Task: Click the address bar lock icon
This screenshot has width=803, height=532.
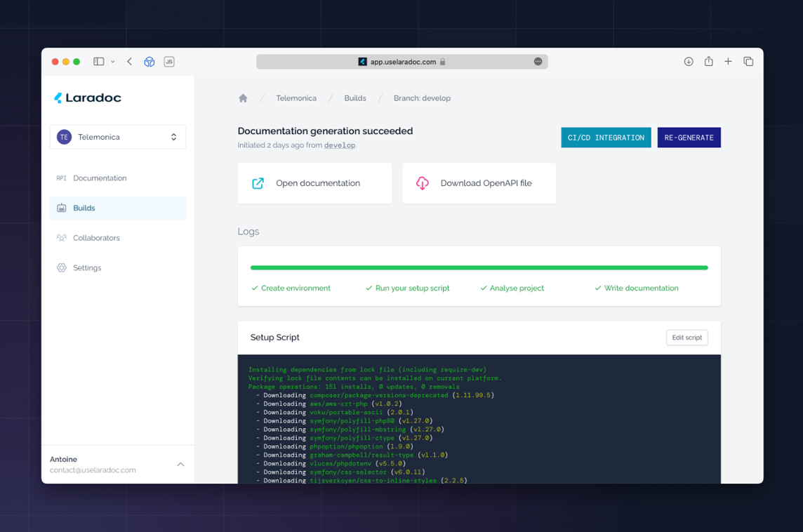Action: 442,62
